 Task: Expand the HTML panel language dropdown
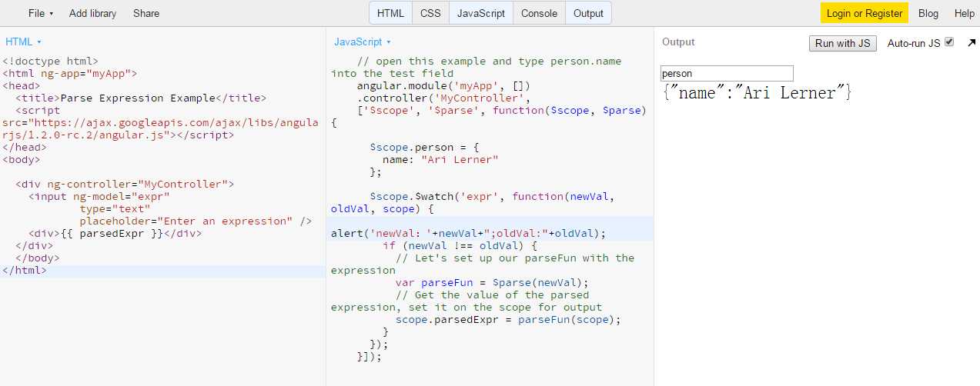23,42
